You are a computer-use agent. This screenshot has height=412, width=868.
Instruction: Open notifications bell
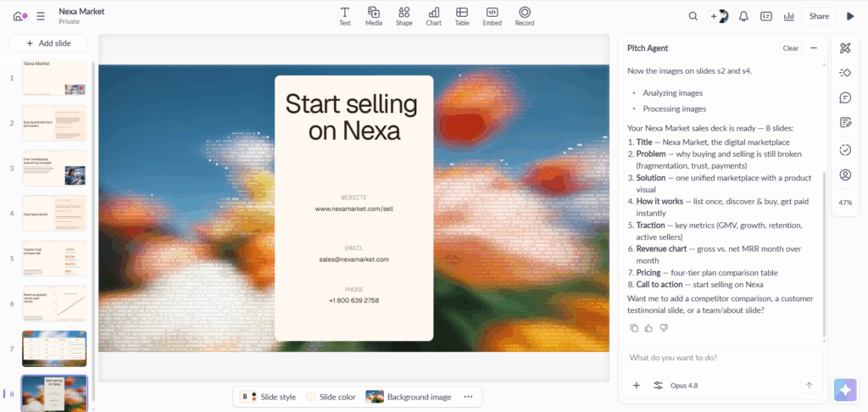(743, 16)
